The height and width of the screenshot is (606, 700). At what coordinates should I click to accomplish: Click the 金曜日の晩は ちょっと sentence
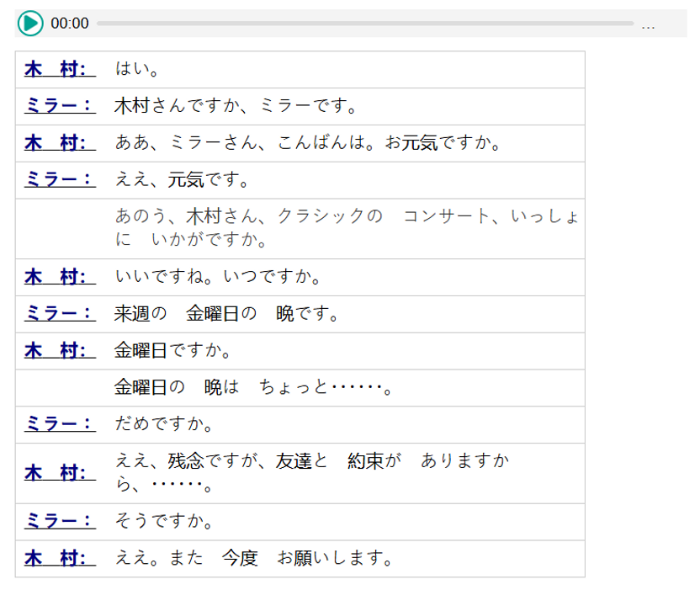click(x=253, y=388)
